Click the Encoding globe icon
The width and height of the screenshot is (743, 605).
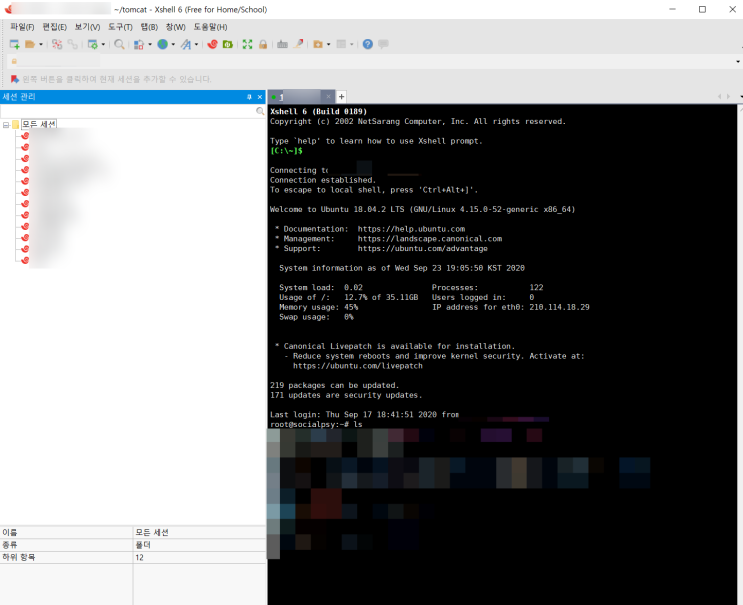163,44
